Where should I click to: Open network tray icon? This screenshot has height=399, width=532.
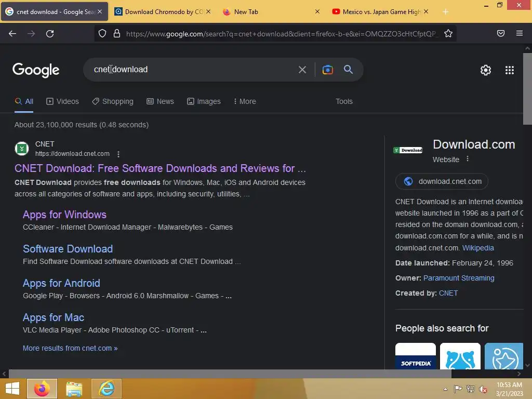point(470,389)
